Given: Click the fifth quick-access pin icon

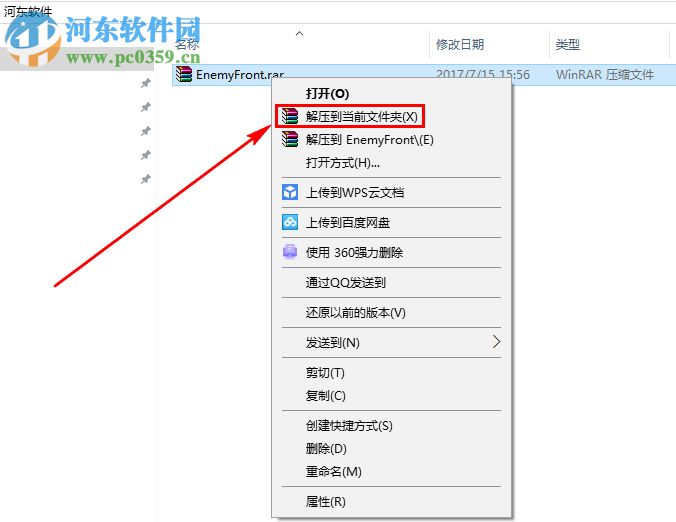Looking at the screenshot, I should tap(146, 179).
